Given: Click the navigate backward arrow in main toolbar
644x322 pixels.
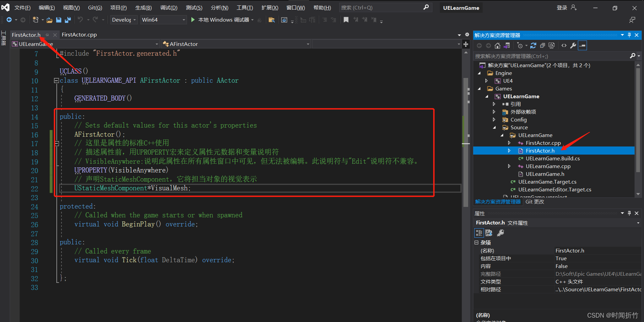Looking at the screenshot, I should 9,20.
